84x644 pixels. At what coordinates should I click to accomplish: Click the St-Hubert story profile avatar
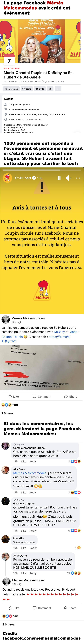(x=8, y=178)
